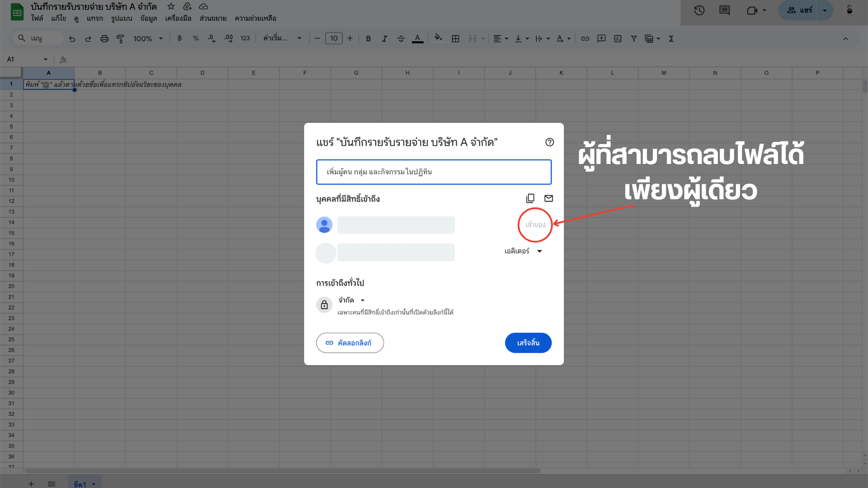Viewport: 868px width, 488px height.
Task: Format as Thai Baht currency
Action: (179, 39)
